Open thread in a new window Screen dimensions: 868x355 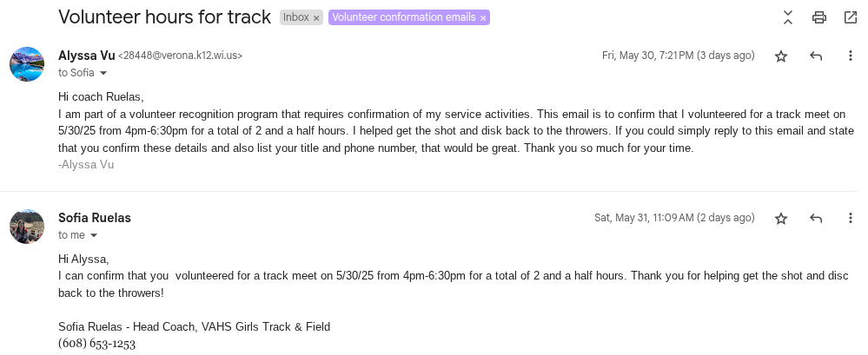850,16
